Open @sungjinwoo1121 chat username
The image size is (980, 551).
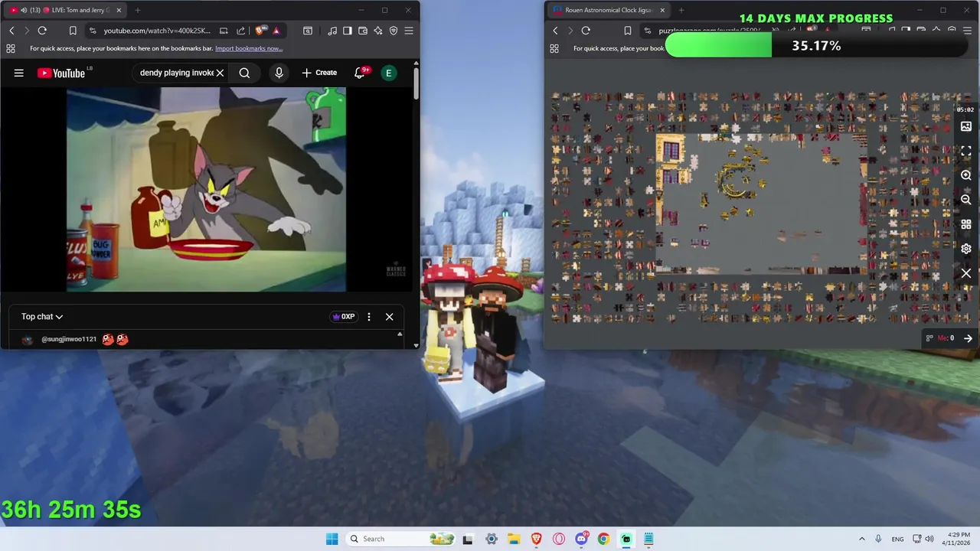pyautogui.click(x=69, y=339)
